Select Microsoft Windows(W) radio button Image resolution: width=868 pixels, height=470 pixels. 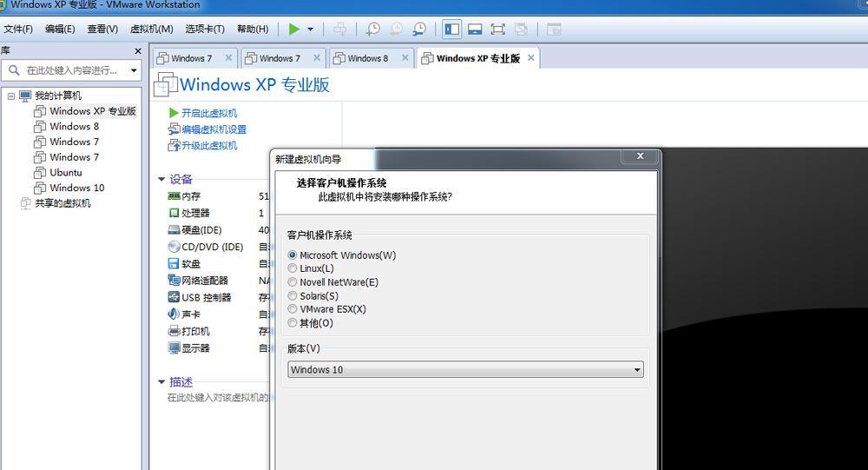(293, 255)
